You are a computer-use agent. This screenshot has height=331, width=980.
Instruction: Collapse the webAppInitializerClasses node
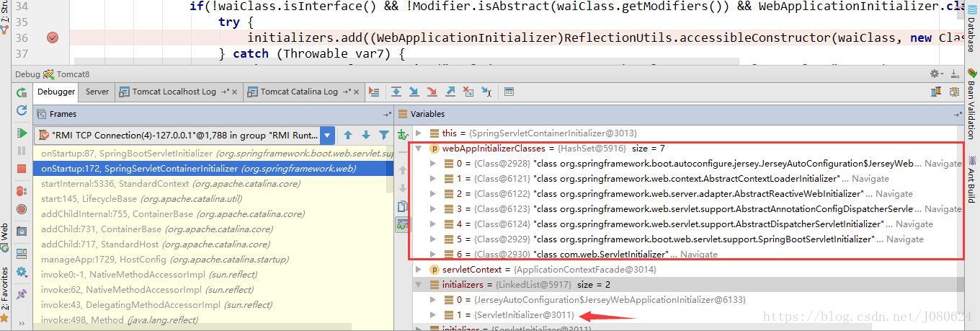coord(419,148)
